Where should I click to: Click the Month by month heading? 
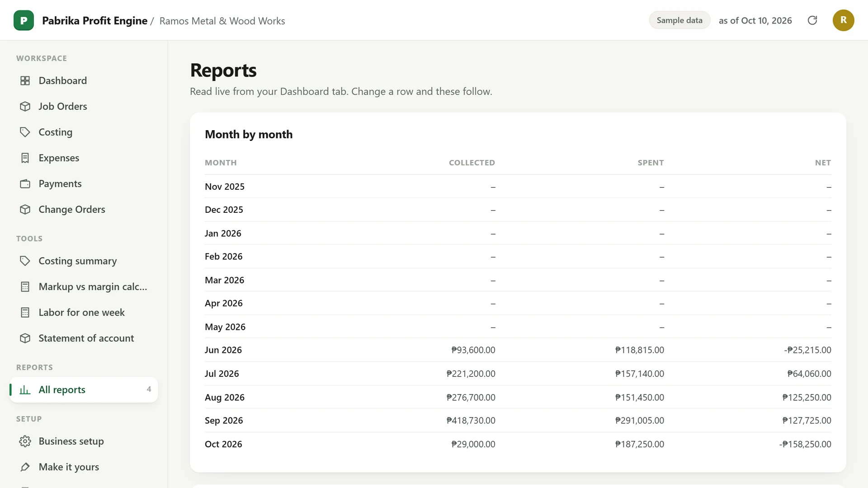249,134
